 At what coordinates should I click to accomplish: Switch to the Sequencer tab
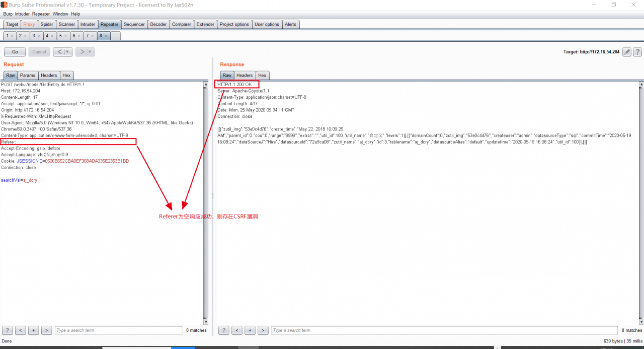tap(134, 24)
